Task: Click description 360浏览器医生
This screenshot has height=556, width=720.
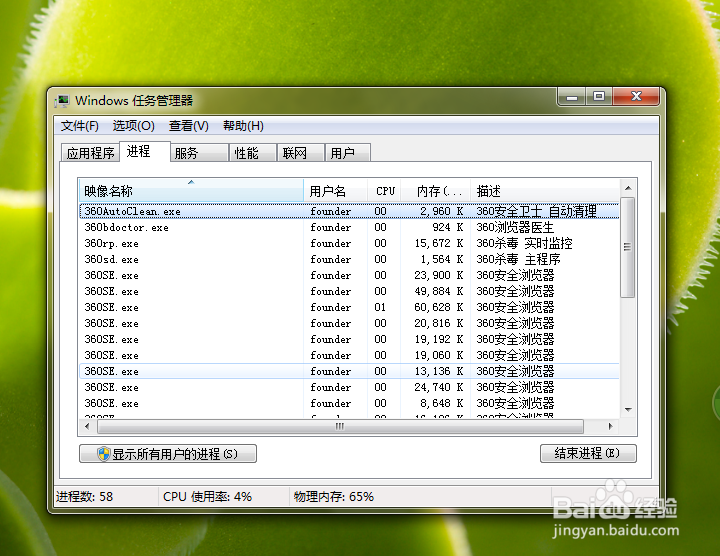Action: point(515,227)
